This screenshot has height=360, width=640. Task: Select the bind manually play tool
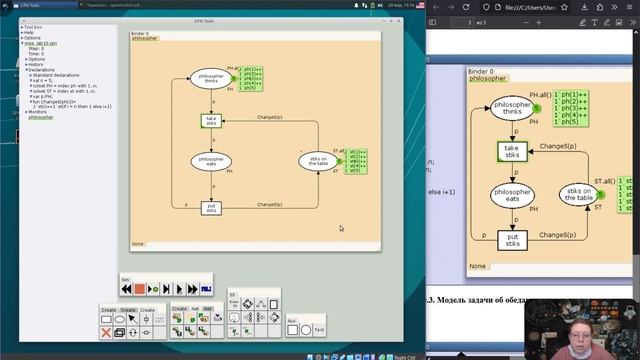[x=153, y=289]
